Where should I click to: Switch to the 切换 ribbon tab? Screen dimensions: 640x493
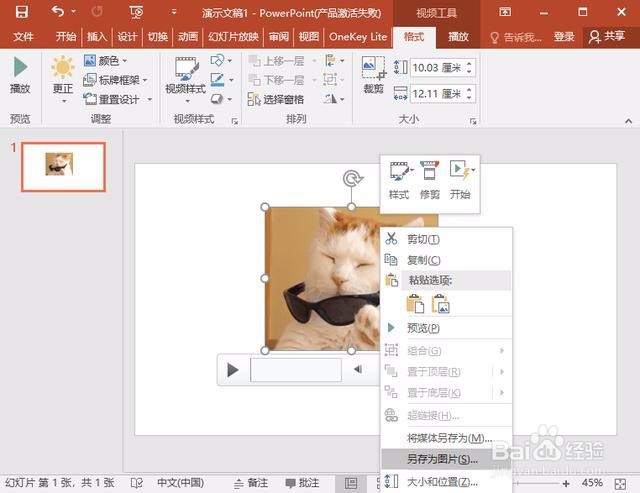click(158, 37)
